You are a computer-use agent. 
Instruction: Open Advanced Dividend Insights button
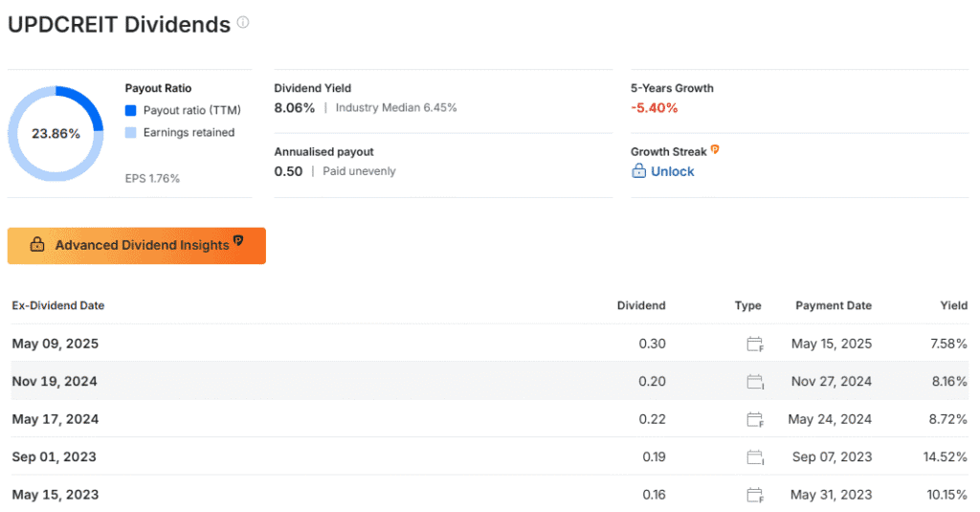pyautogui.click(x=136, y=246)
